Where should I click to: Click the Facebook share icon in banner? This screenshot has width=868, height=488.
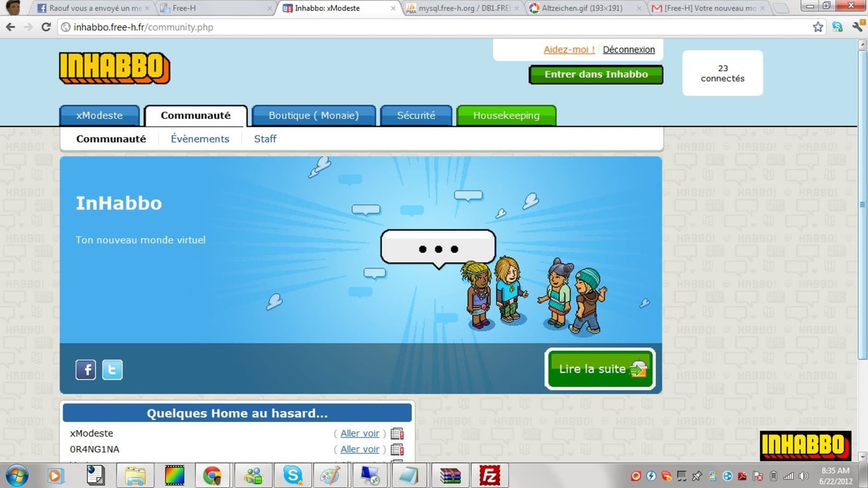[85, 370]
